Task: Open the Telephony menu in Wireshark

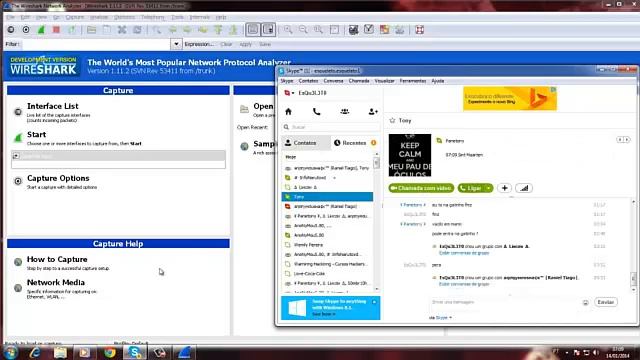Action: pyautogui.click(x=153, y=17)
